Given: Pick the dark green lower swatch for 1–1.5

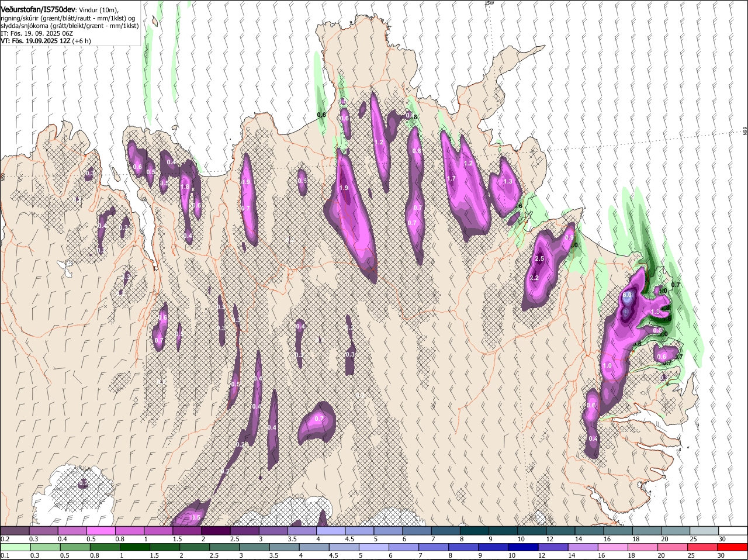Looking at the screenshot, I should [x=135, y=547].
